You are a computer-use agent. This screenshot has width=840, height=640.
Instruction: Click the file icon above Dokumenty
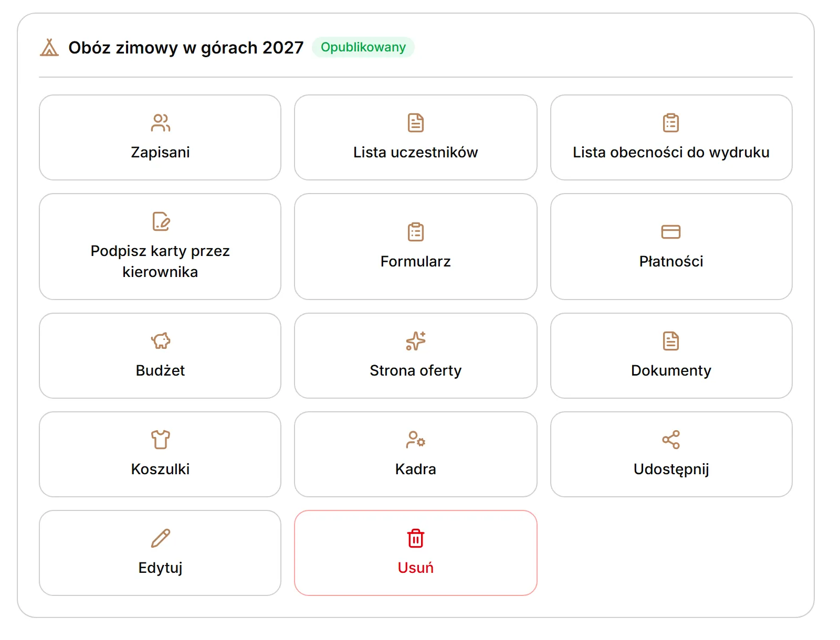tap(671, 341)
